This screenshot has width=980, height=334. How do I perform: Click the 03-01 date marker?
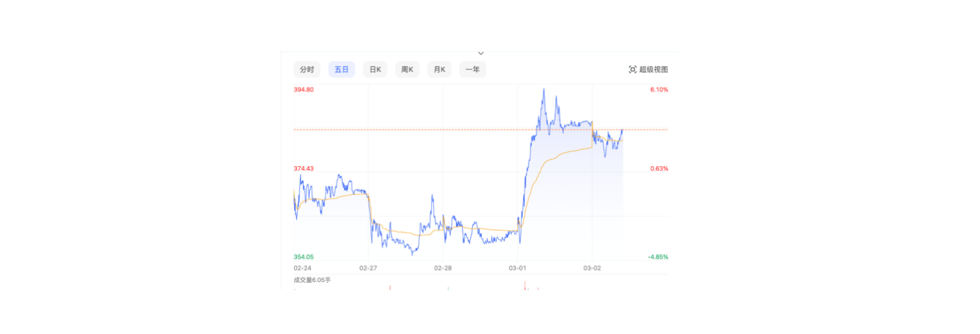pos(518,268)
